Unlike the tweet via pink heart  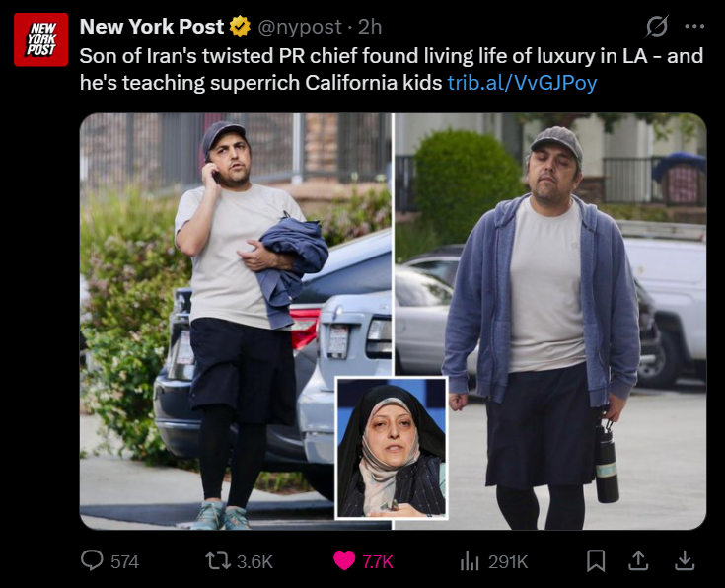(344, 561)
